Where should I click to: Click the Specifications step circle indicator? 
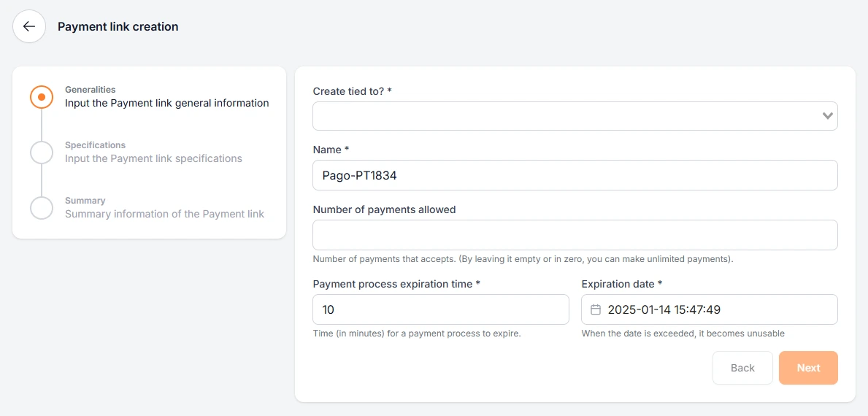(42, 153)
